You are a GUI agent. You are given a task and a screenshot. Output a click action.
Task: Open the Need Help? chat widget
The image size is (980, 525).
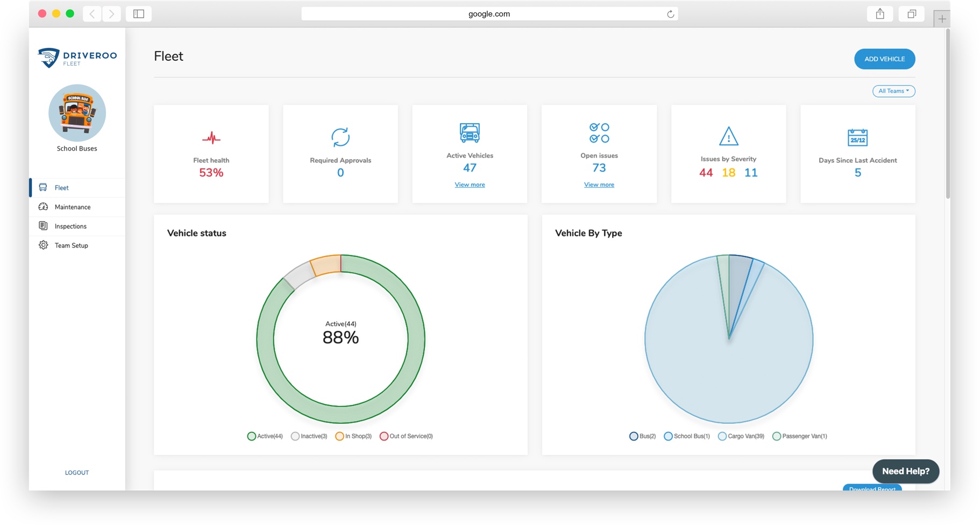(905, 471)
